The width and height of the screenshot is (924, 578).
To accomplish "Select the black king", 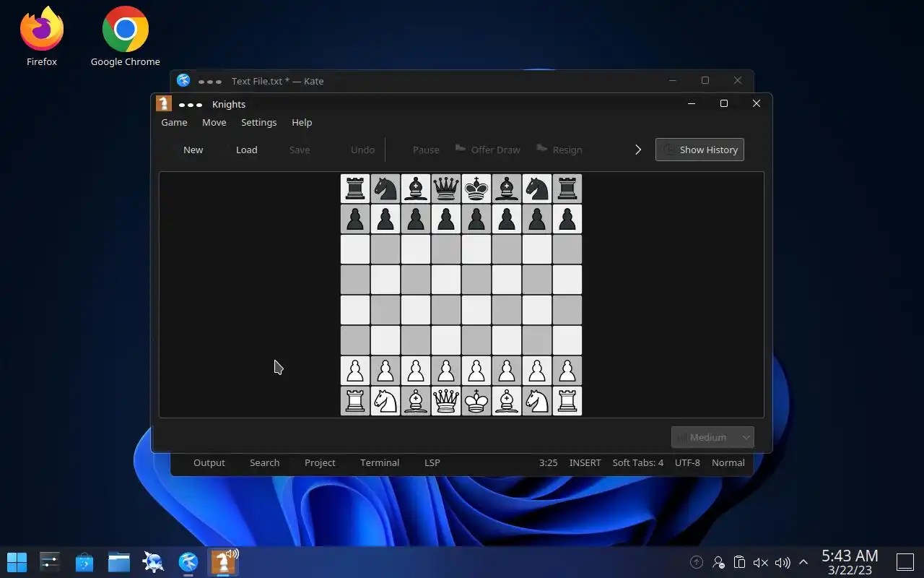I will [476, 189].
